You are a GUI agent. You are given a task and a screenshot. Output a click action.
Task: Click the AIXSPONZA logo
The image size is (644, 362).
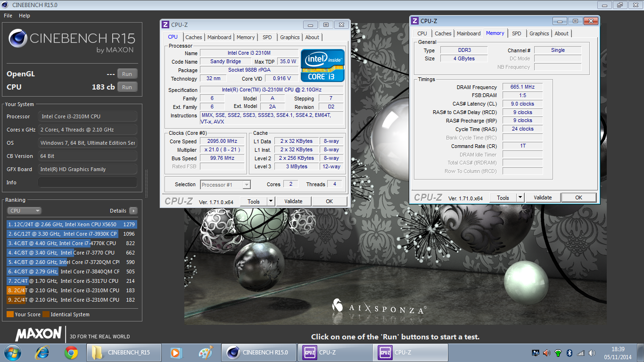(x=379, y=306)
